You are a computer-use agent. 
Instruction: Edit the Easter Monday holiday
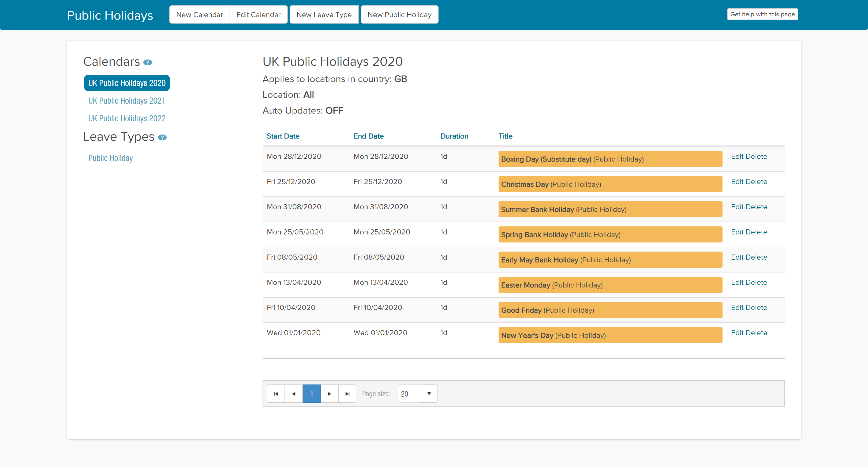(x=737, y=282)
